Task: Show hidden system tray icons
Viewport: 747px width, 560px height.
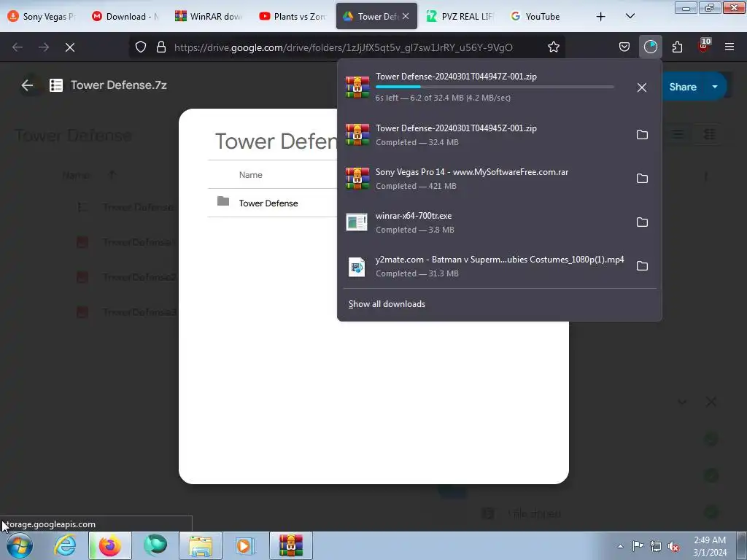Action: pos(620,546)
